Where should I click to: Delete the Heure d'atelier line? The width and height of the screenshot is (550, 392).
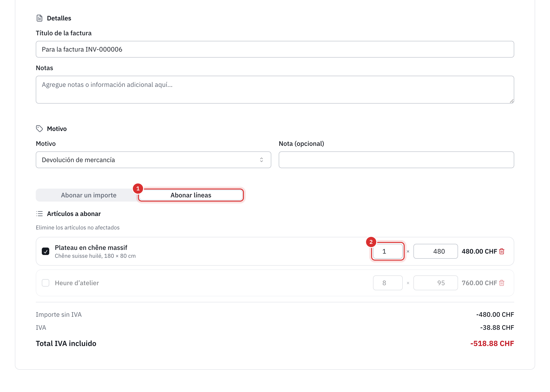pos(501,283)
